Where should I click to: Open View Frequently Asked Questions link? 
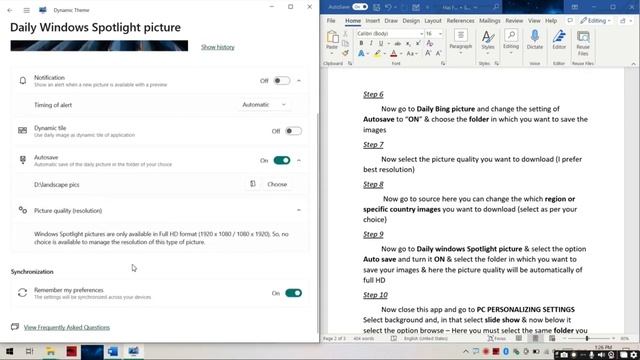pyautogui.click(x=67, y=327)
